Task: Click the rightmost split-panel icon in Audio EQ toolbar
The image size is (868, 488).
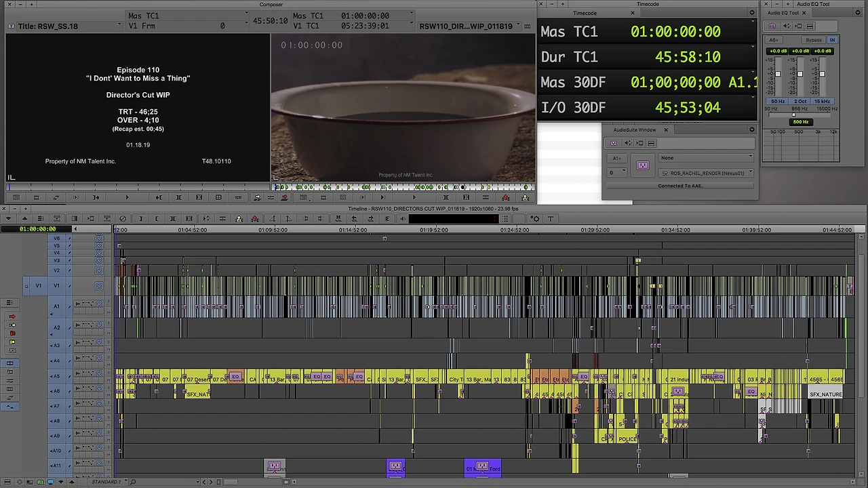Action: [x=810, y=26]
